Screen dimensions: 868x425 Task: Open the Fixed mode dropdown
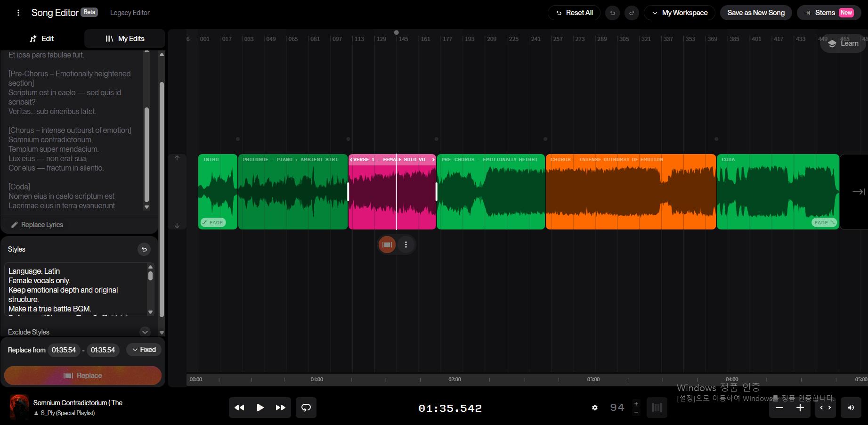tap(144, 350)
